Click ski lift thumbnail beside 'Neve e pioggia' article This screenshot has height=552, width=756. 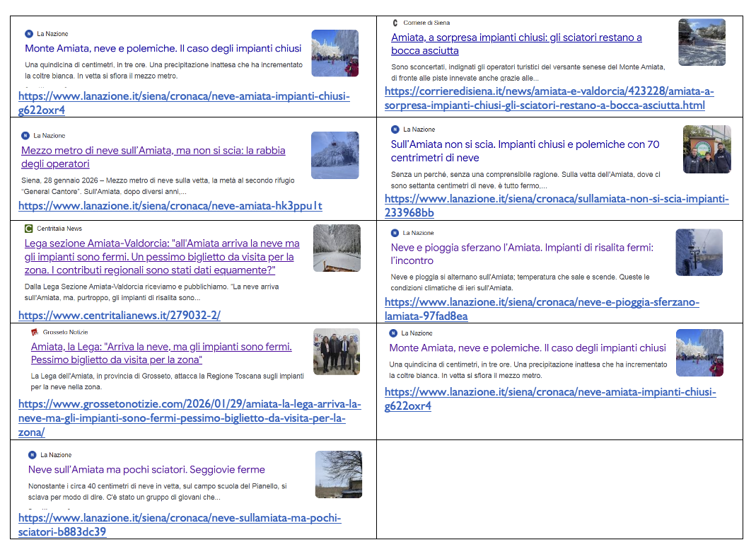coord(699,252)
